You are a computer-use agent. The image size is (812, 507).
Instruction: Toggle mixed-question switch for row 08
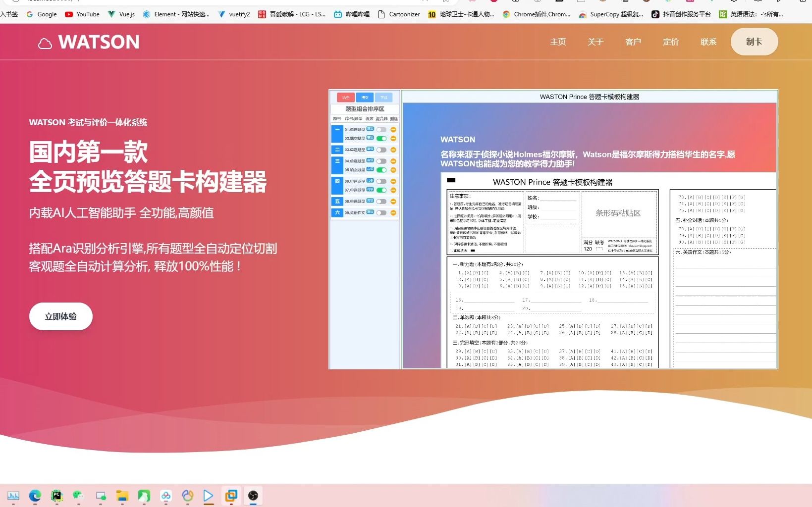tap(381, 202)
